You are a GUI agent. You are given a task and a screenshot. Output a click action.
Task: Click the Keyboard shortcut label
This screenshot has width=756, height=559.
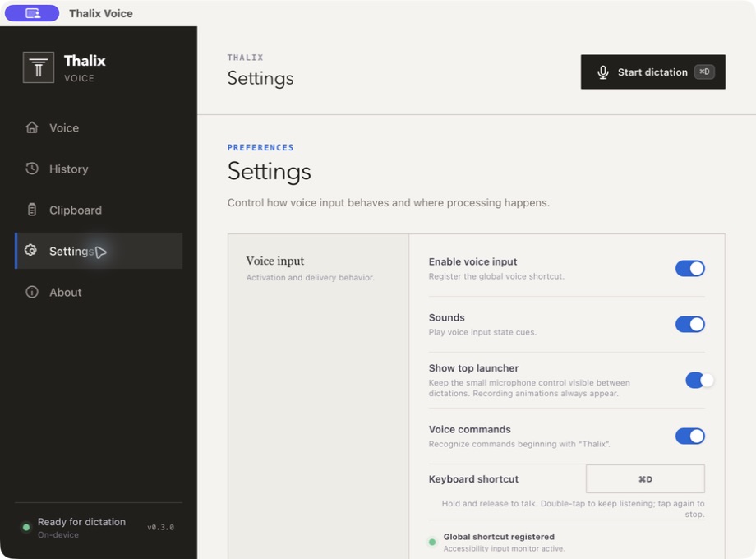[x=473, y=479]
